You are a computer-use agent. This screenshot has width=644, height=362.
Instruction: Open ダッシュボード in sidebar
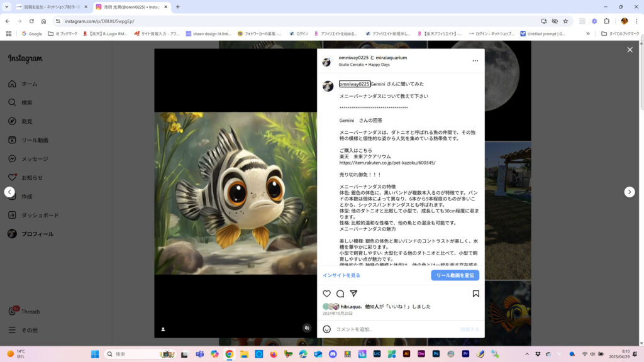tap(34, 215)
